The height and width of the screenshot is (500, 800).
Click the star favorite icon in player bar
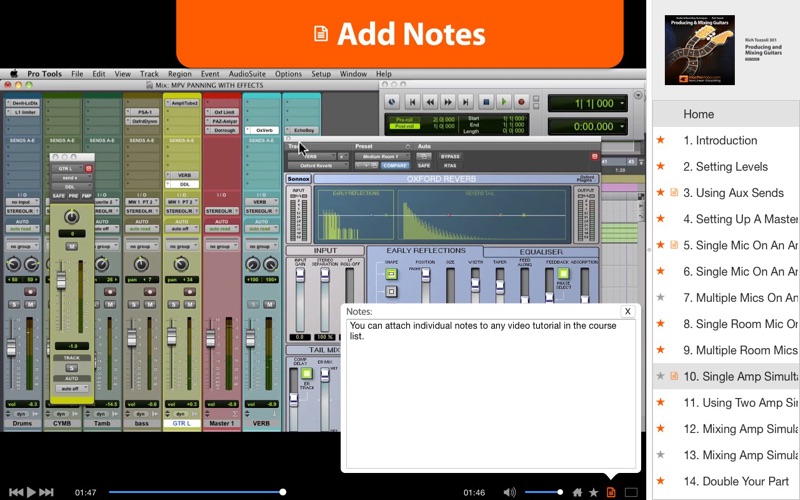593,492
